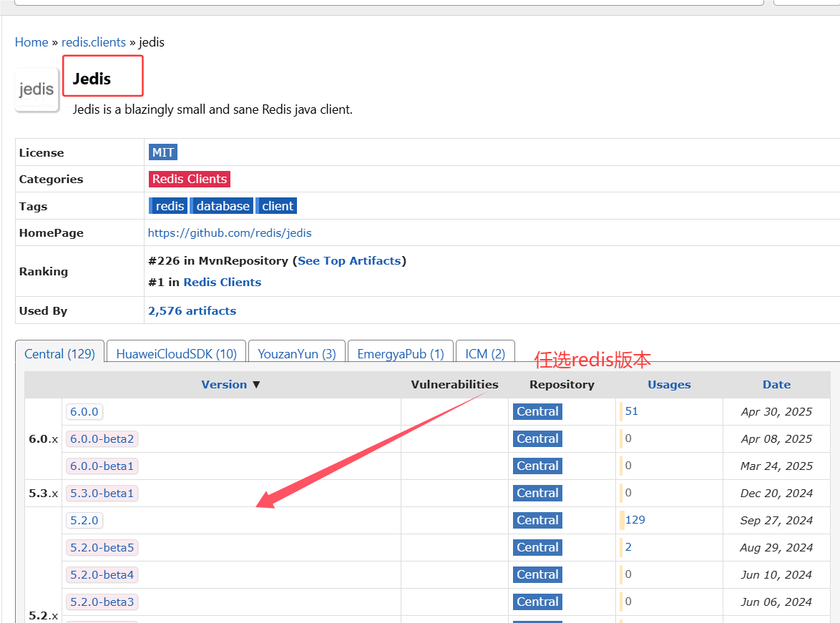Open the Redis Clients category badge
The image size is (840, 623).
[x=190, y=179]
